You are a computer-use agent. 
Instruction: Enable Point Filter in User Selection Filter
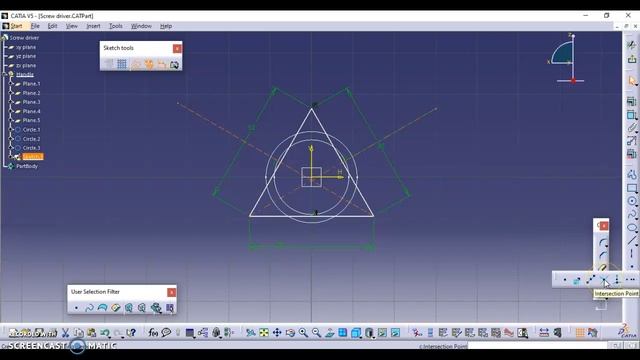pyautogui.click(x=76, y=308)
